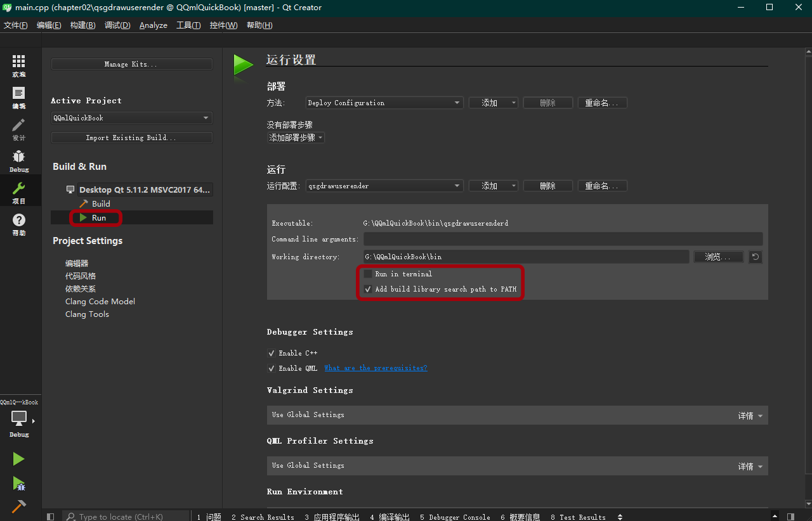Start debugging with the debug run icon
The height and width of the screenshot is (521, 812).
pos(18,483)
